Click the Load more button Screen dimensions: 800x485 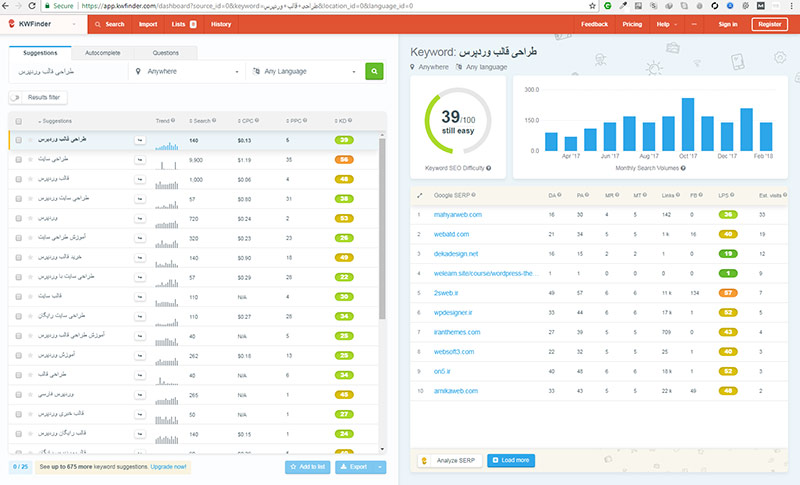click(512, 460)
